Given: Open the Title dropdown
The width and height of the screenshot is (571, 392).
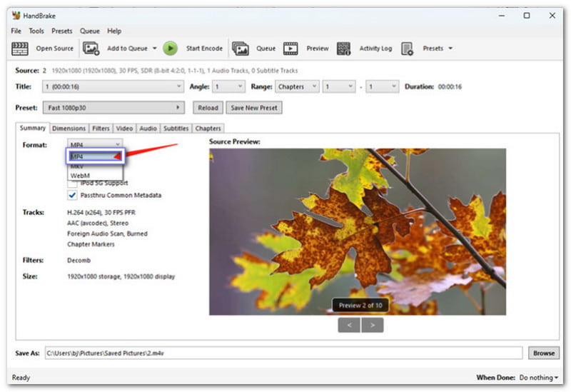Looking at the screenshot, I should (x=113, y=86).
